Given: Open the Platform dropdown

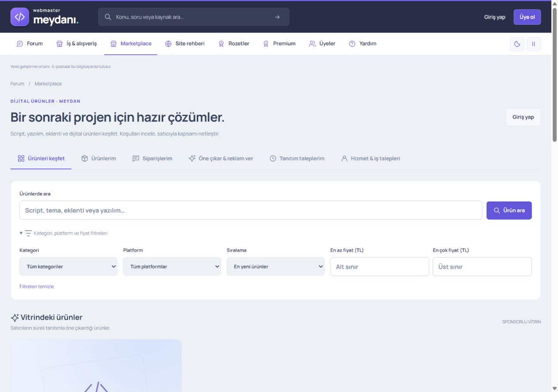Looking at the screenshot, I should (172, 267).
